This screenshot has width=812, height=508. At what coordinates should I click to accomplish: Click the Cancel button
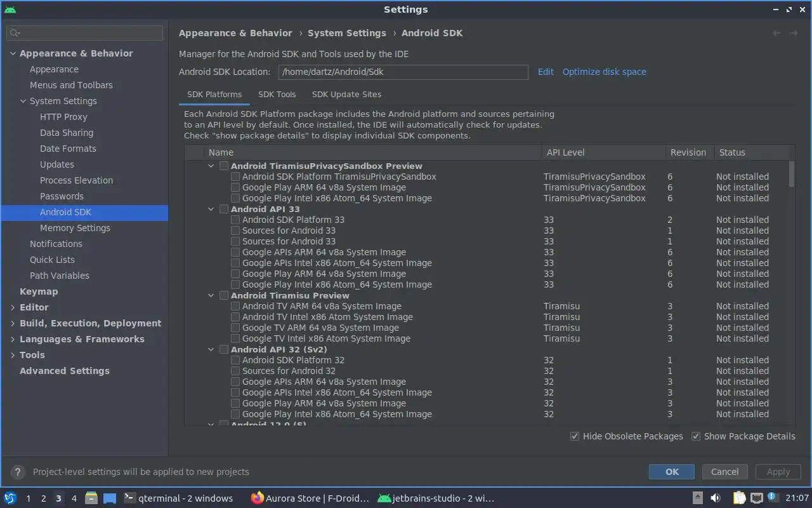[724, 472]
